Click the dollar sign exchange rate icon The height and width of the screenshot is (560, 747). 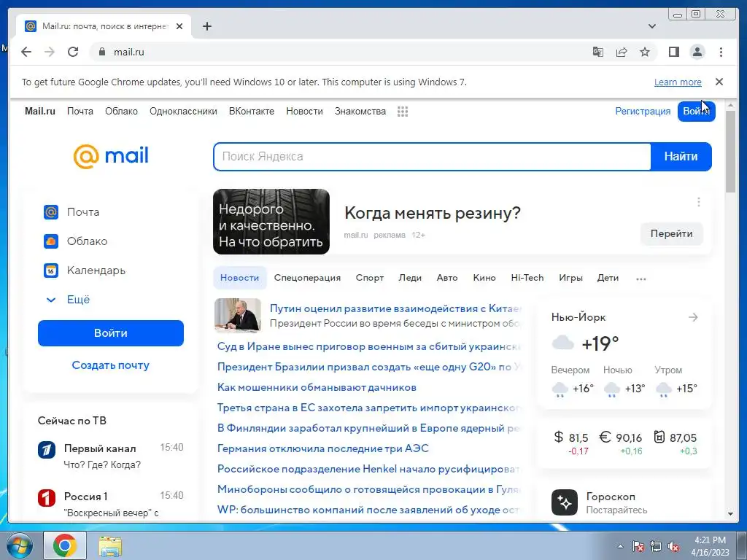coord(558,437)
